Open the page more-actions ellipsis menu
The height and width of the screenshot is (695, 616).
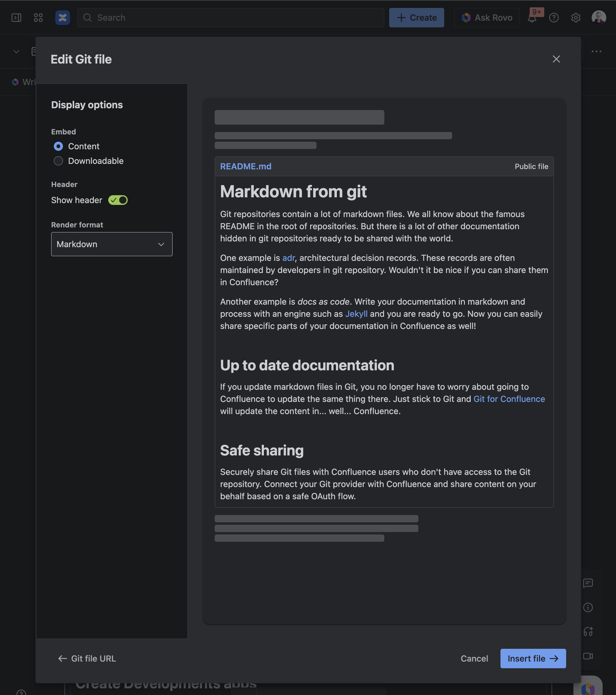(597, 51)
